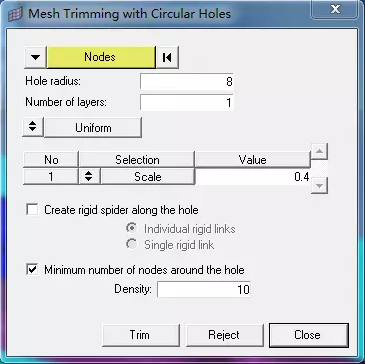Click the Trim button
The height and width of the screenshot is (364, 365).
tap(140, 335)
